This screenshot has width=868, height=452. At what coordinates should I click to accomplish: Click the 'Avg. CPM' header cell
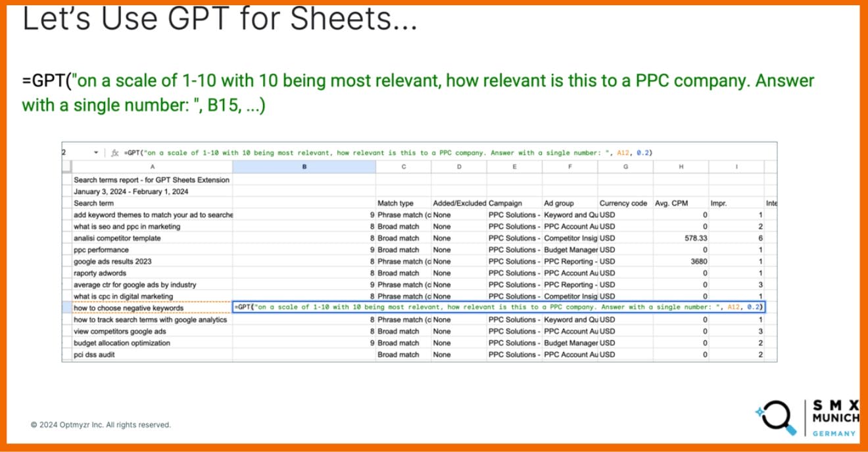coord(681,203)
